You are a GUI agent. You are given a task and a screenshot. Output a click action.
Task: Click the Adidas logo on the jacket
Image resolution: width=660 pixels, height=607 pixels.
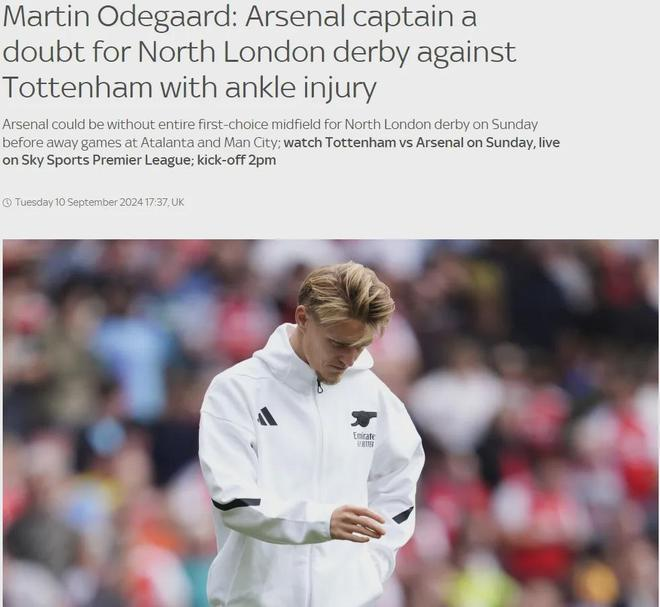click(x=267, y=417)
